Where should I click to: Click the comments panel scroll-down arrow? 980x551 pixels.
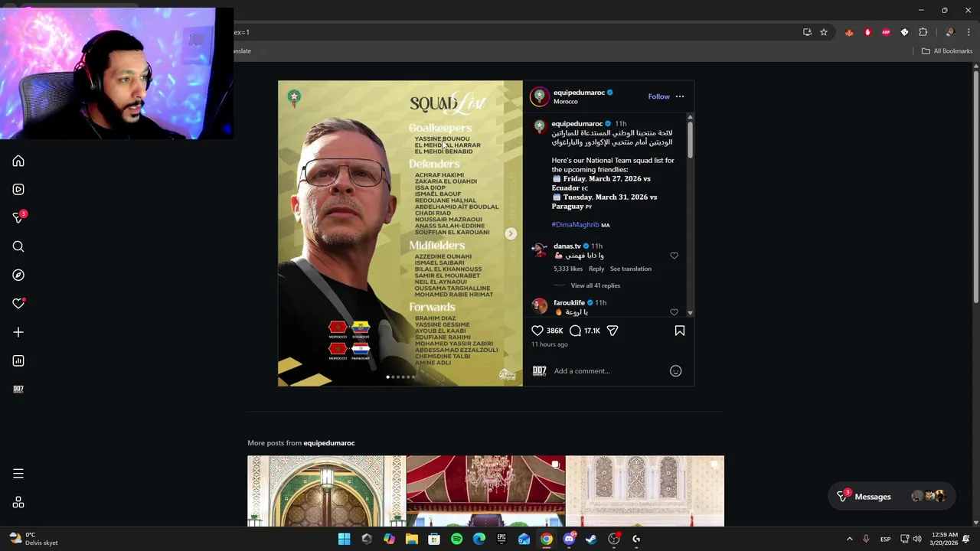coord(690,313)
